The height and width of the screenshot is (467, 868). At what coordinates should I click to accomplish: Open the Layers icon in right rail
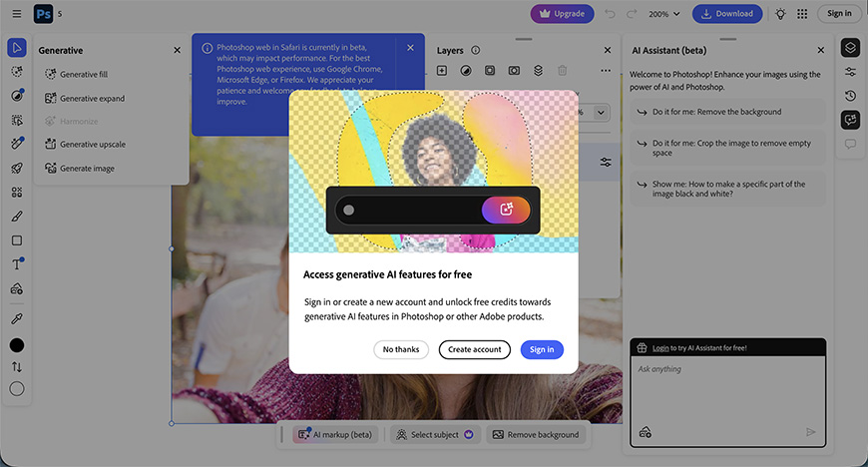click(x=850, y=48)
